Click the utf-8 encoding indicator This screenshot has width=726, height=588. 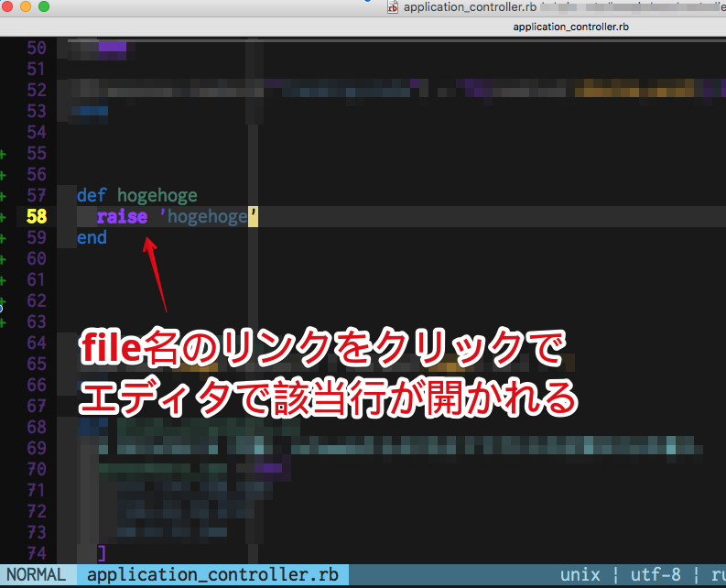tap(656, 575)
